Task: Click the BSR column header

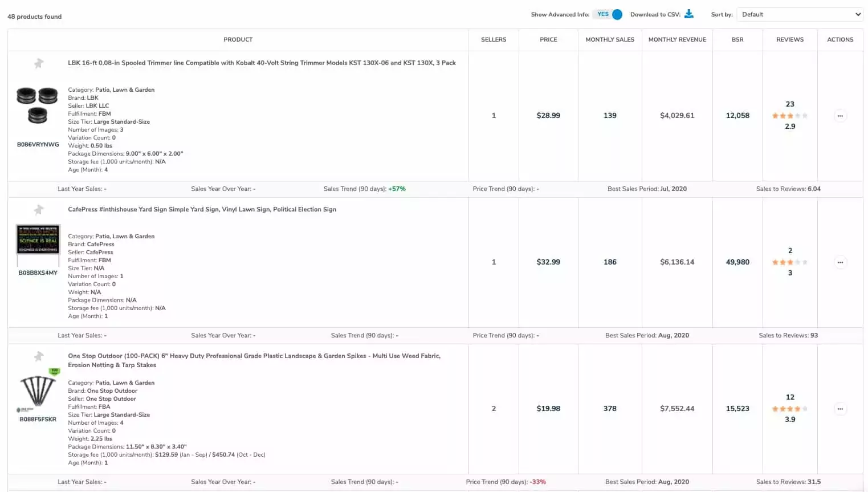Action: tap(737, 40)
